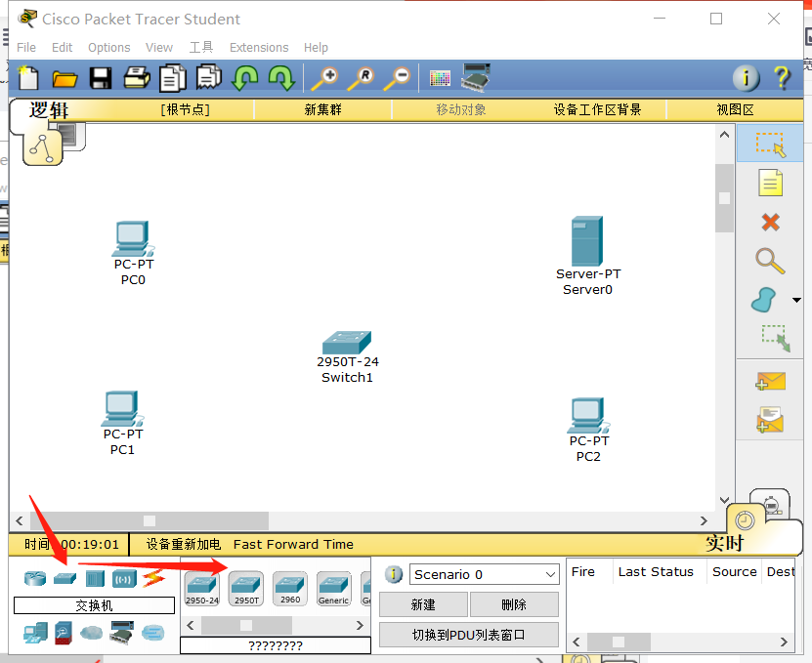Open the Extensions menu

[x=259, y=48]
